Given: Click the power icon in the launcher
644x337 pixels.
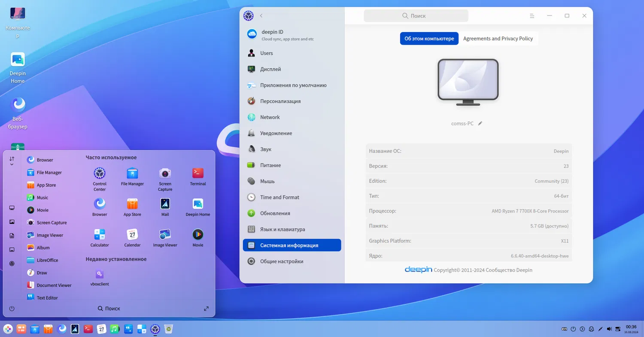Looking at the screenshot, I should 12,308.
